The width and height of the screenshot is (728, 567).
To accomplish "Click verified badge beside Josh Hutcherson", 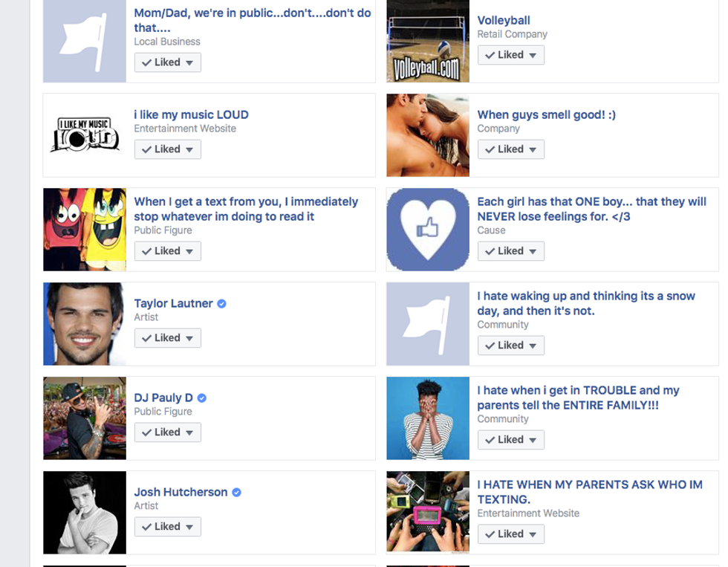I will 236,492.
